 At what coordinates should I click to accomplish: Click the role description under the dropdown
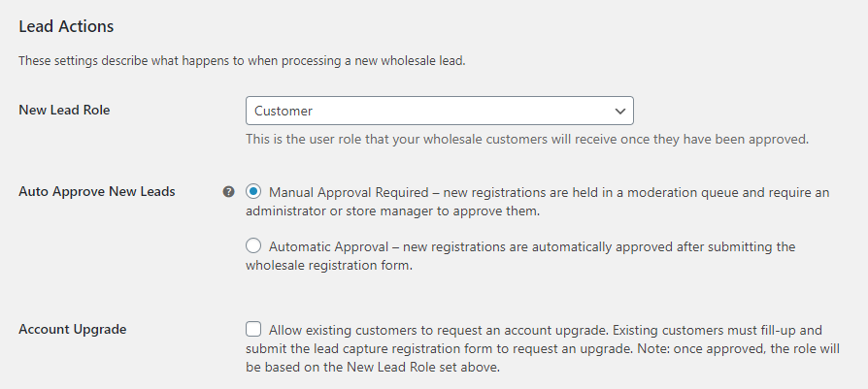pos(526,139)
